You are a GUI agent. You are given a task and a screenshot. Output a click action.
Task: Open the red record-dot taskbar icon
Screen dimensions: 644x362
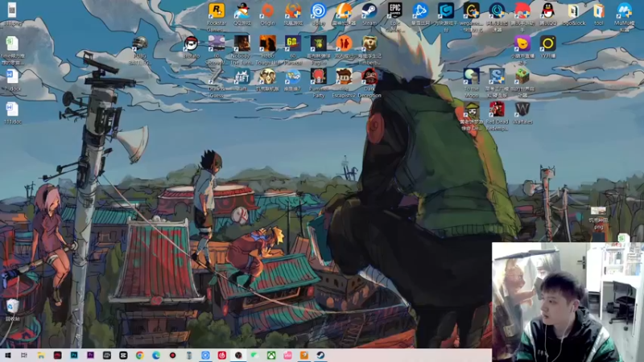172,356
